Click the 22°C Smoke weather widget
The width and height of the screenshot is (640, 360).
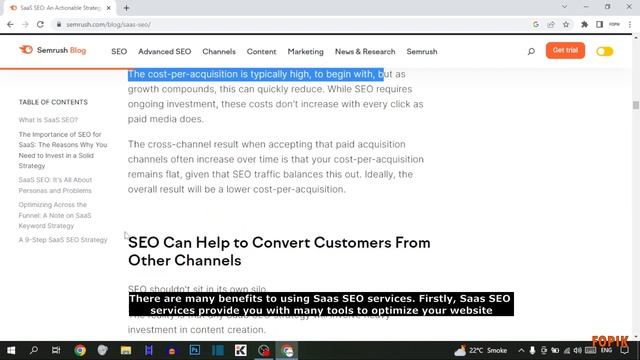[x=481, y=351]
